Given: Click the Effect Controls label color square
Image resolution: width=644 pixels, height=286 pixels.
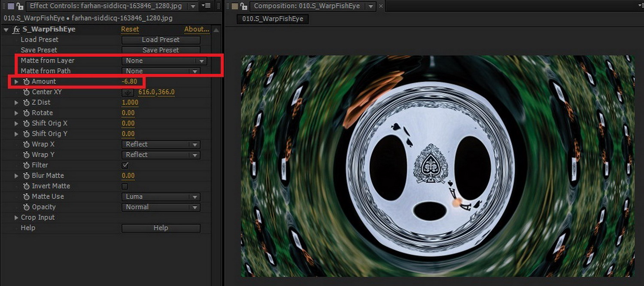Looking at the screenshot, I should click(11, 6).
